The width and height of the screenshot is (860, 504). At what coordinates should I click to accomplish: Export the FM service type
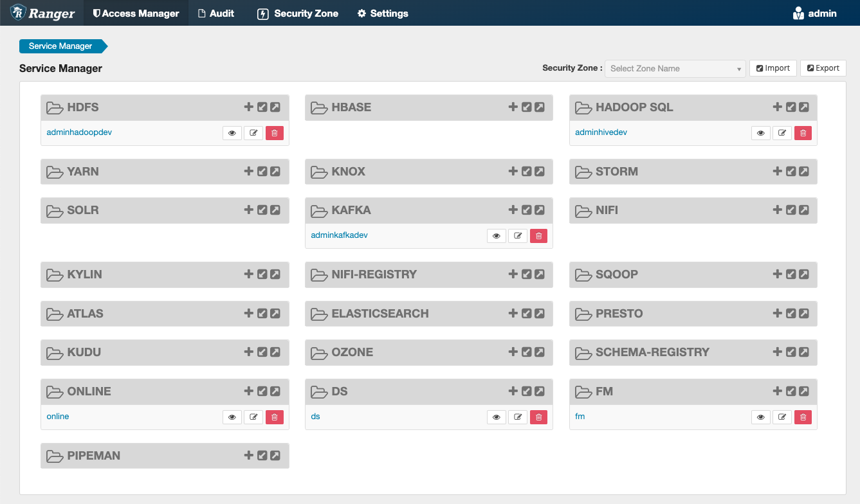pyautogui.click(x=804, y=392)
